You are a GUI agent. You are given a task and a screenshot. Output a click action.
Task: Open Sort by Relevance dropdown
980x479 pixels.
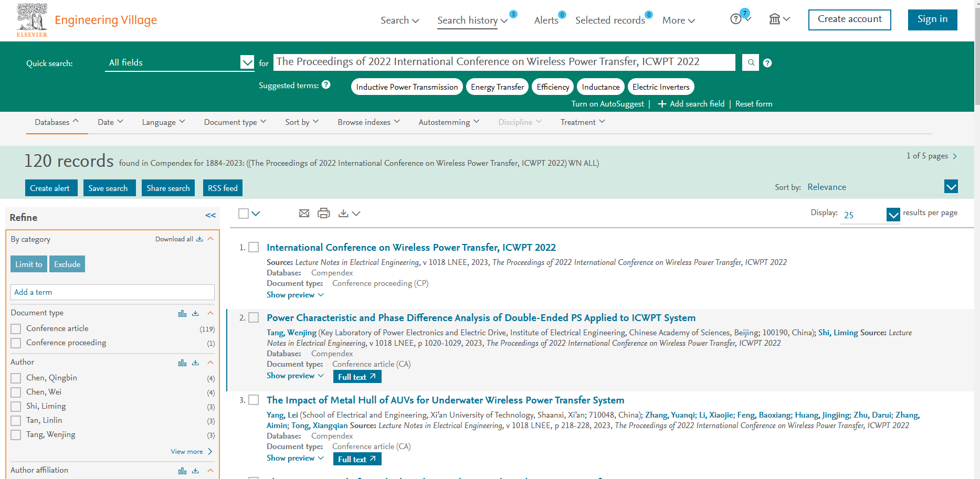pyautogui.click(x=881, y=187)
